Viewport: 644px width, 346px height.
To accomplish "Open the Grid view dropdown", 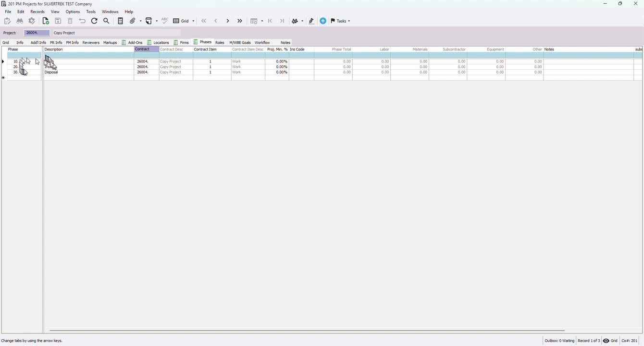I will [x=184, y=21].
